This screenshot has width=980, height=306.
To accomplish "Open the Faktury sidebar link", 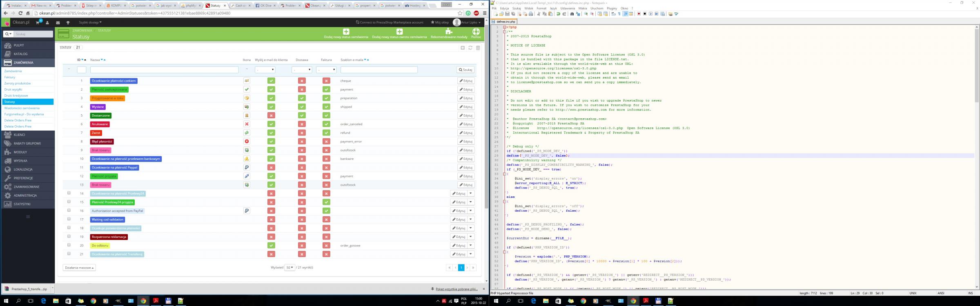I will tap(10, 77).
